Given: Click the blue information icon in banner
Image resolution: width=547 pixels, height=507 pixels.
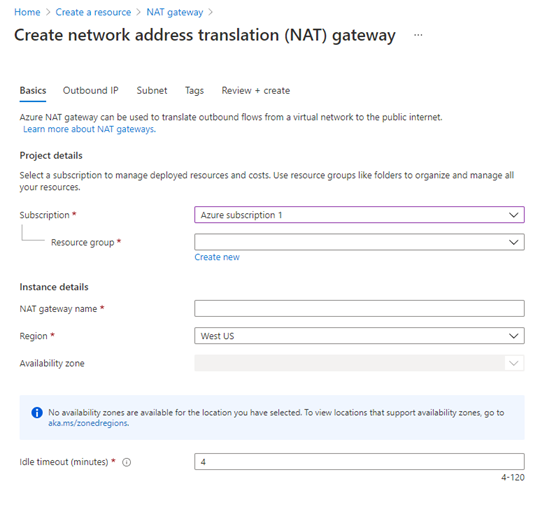Looking at the screenshot, I should point(37,412).
